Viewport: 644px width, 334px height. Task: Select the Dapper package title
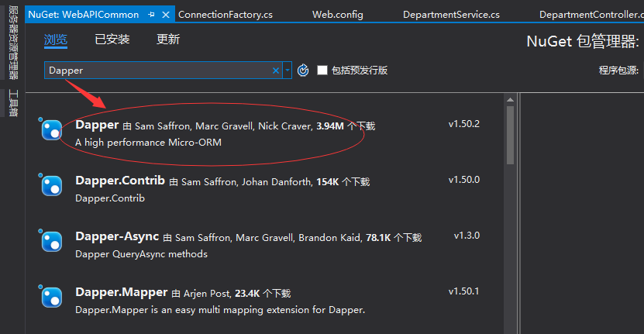coord(97,125)
